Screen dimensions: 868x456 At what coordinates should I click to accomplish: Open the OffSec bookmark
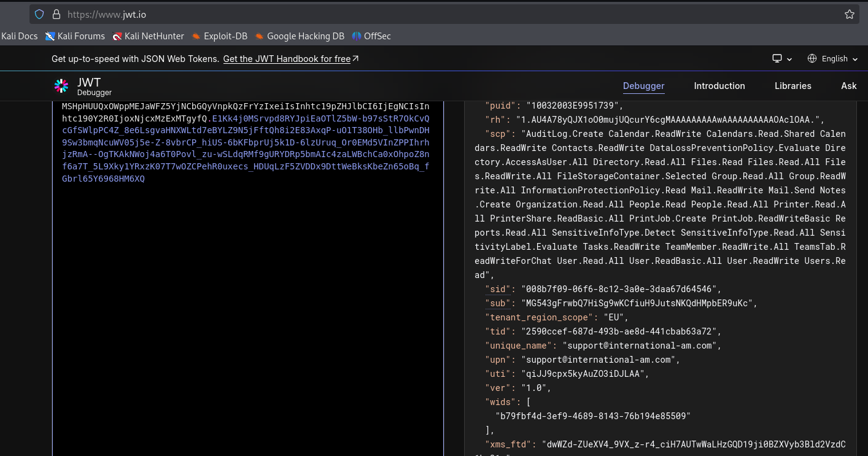tap(371, 36)
